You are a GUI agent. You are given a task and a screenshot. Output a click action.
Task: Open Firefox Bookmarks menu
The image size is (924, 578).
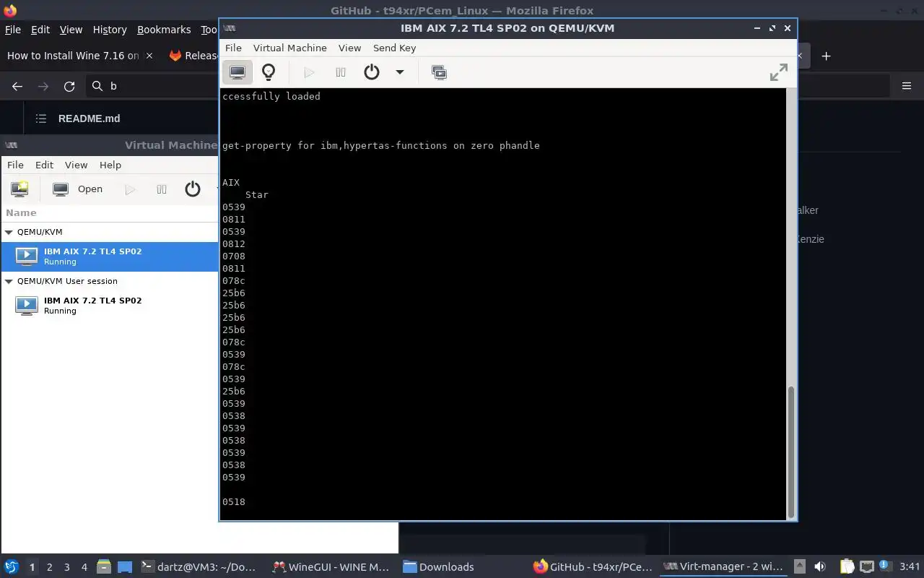[164, 30]
